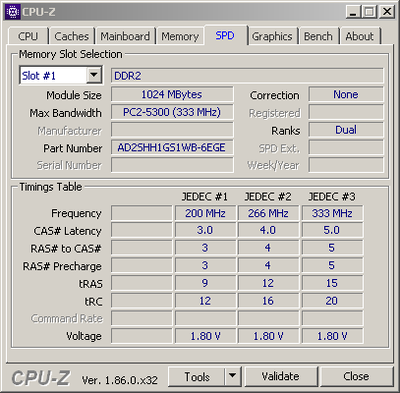The image size is (400, 393).
Task: Click the PC2-5300 (333 MHz) bandwidth value
Action: click(x=172, y=112)
